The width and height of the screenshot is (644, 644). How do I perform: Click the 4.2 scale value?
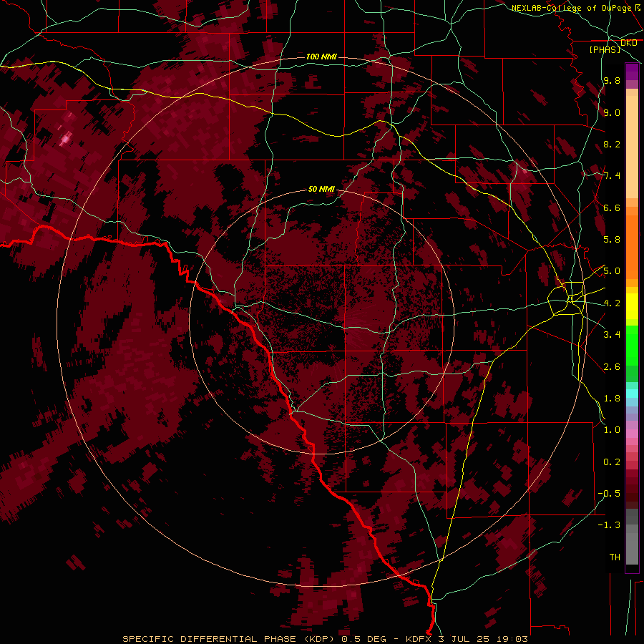tap(612, 303)
